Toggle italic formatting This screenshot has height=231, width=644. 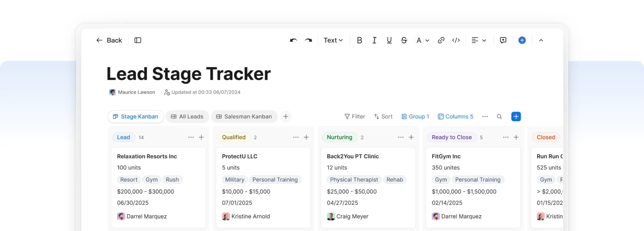[374, 40]
